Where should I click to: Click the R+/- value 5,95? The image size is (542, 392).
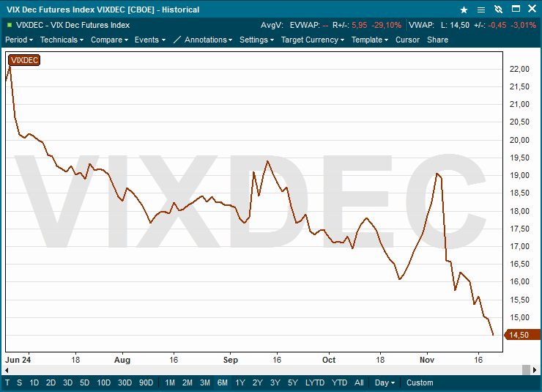[359, 25]
